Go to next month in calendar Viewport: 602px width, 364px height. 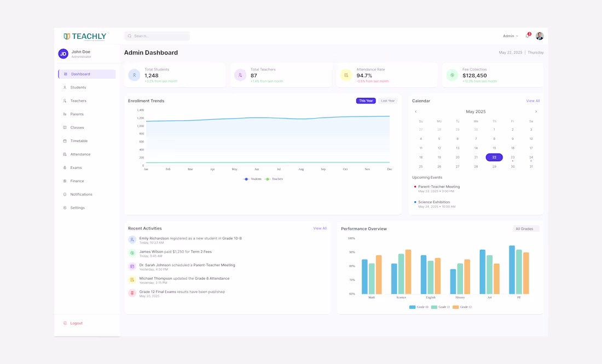(x=536, y=111)
